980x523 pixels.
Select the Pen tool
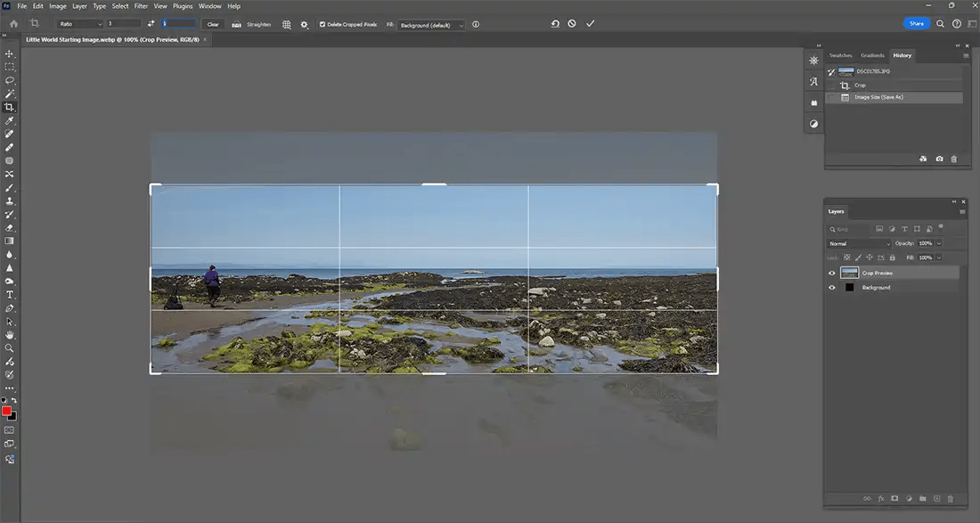[x=10, y=308]
